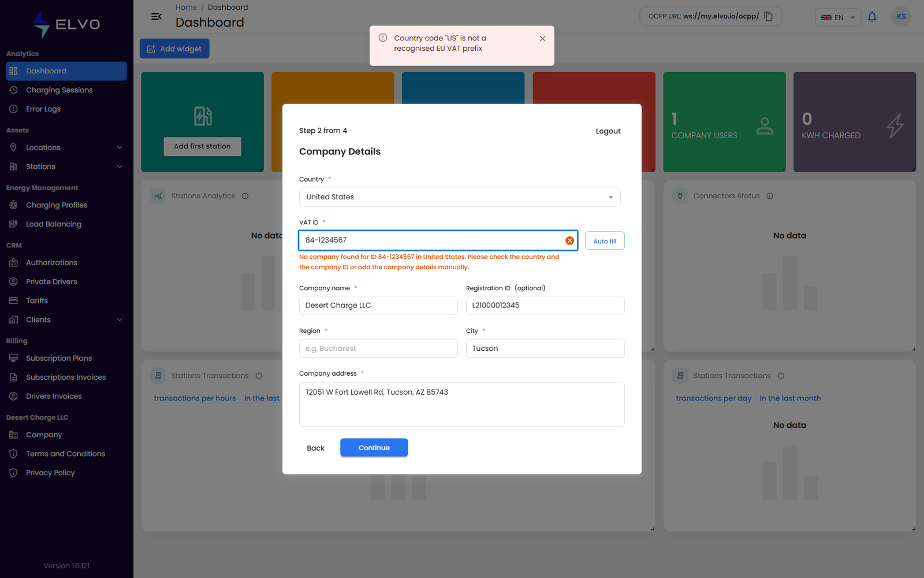Image resolution: width=924 pixels, height=578 pixels.
Task: Click the Authorizations badge icon
Action: coord(13,262)
